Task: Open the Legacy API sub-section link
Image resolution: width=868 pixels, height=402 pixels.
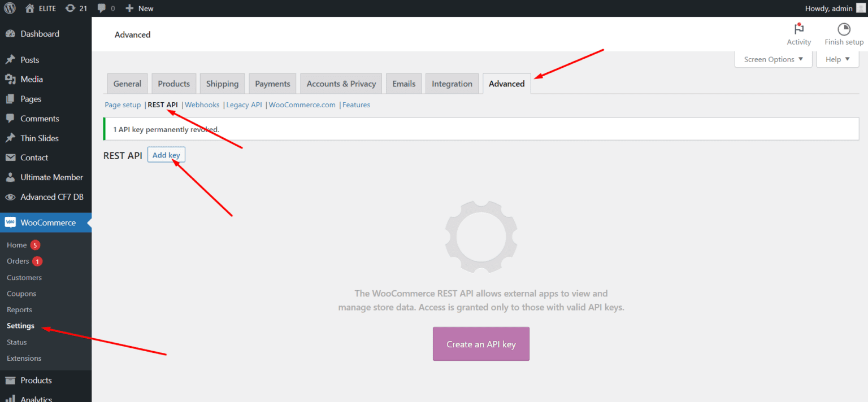Action: (244, 105)
